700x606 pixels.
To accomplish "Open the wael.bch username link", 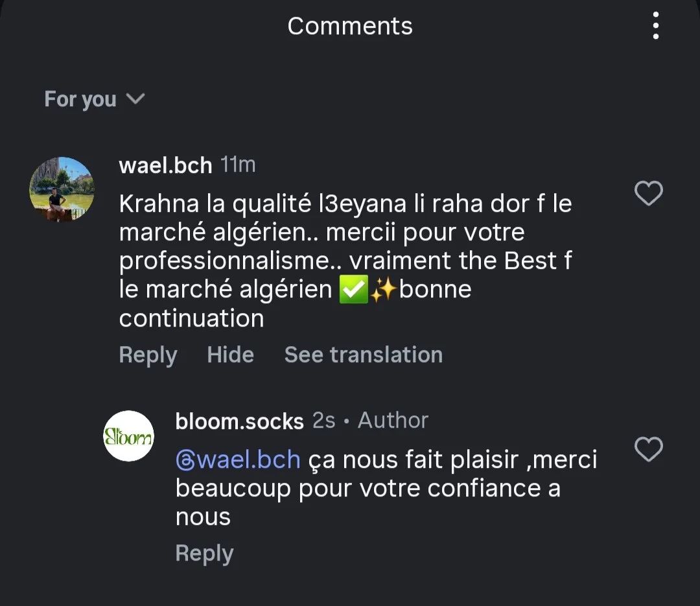I will 165,165.
